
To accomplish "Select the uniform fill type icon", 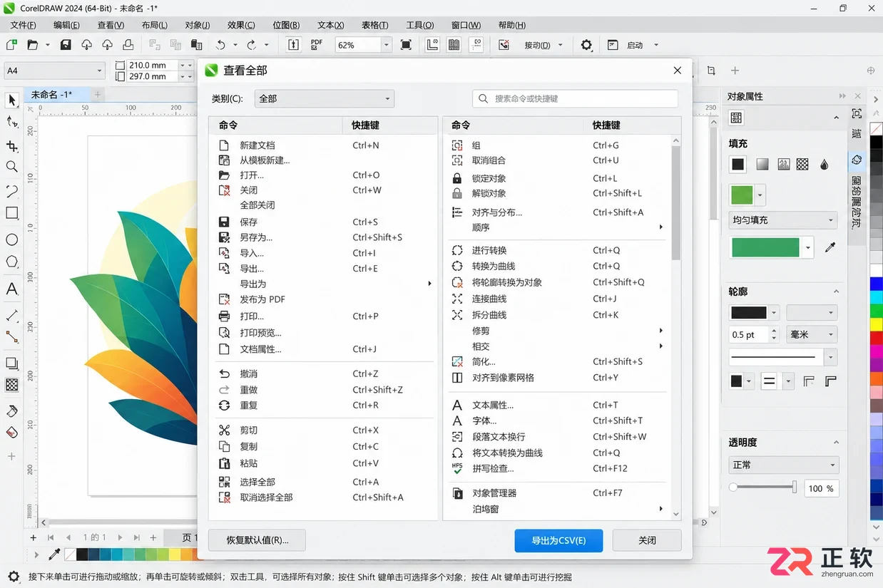I will click(x=738, y=165).
